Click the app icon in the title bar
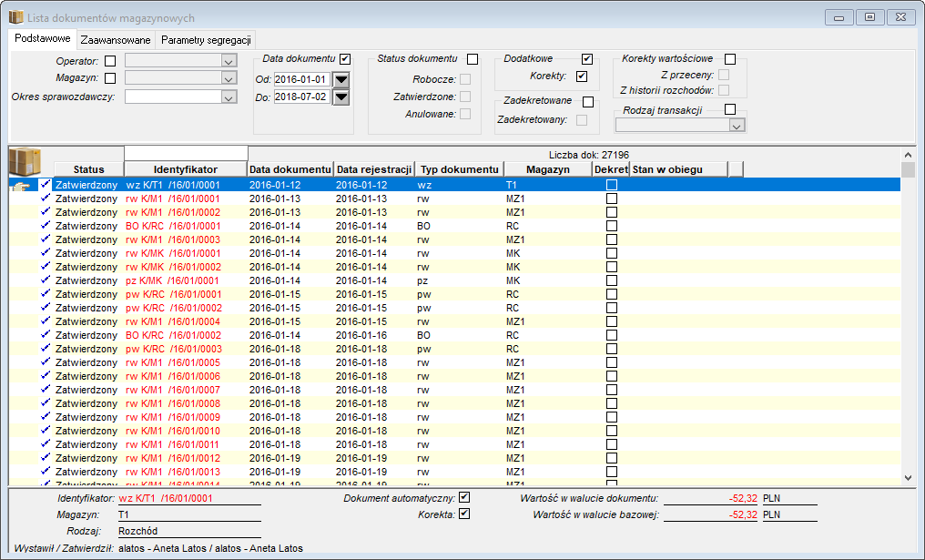This screenshot has width=925, height=560. (x=15, y=17)
